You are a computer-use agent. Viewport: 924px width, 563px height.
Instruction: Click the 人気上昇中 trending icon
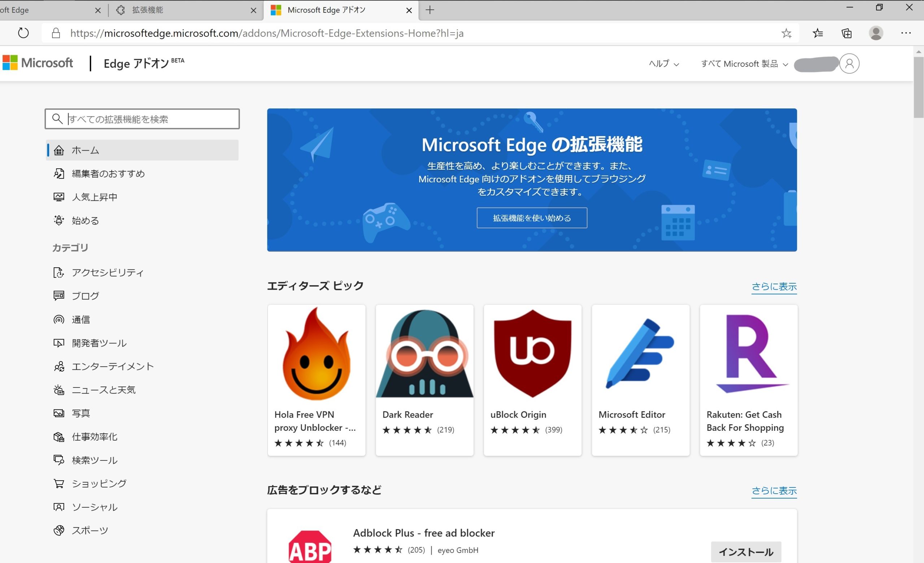coord(59,197)
